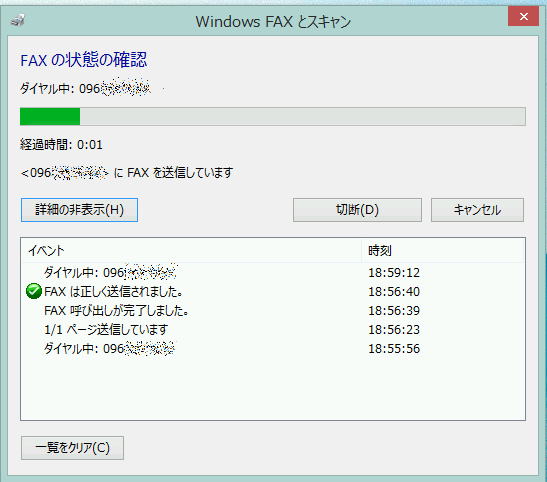The image size is (547, 482).
Task: Select the FAX 呼び出しが完了しました event row
Action: click(x=273, y=310)
